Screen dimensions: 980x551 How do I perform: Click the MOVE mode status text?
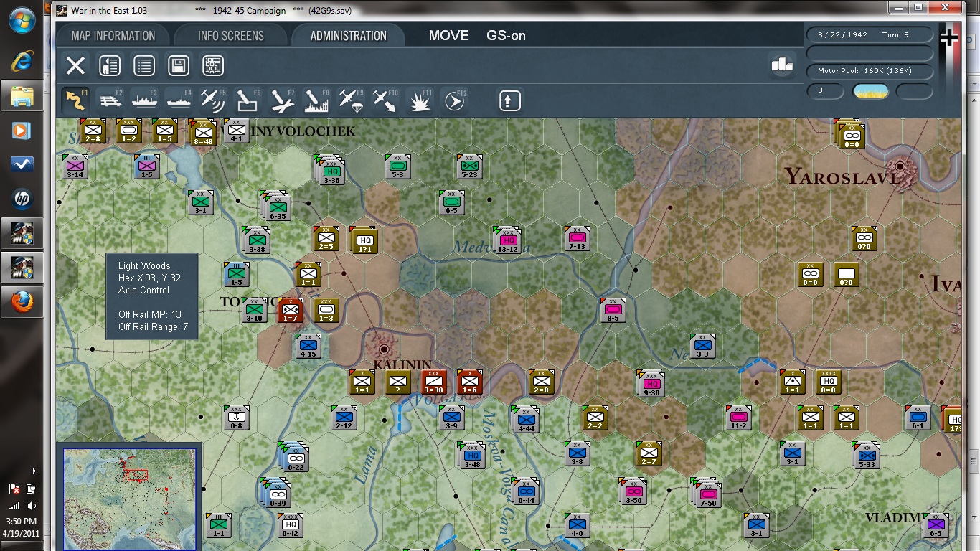click(x=448, y=36)
